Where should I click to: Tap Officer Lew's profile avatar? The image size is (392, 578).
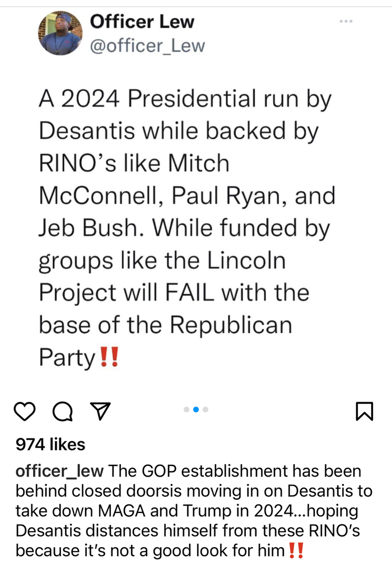60,33
